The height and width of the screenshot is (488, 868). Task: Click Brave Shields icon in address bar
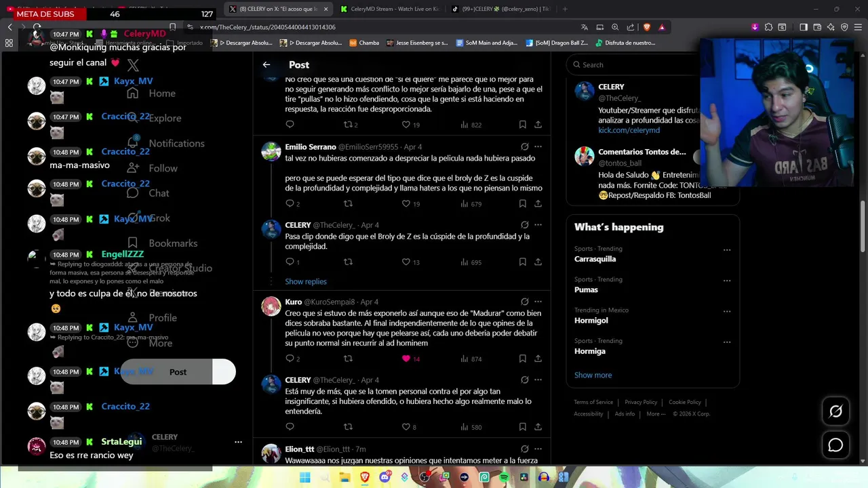[647, 27]
